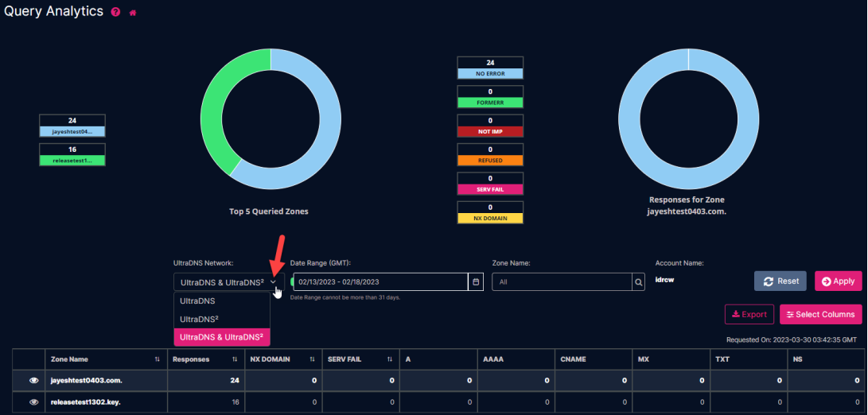Click the Top 5 Queried Zones caption
The width and height of the screenshot is (868, 415).
point(269,211)
